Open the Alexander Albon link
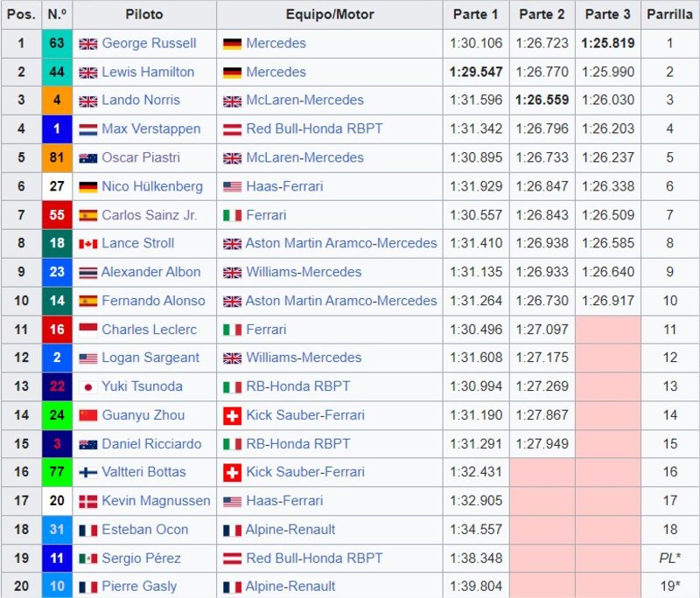Viewport: 700px width, 598px height. click(150, 272)
